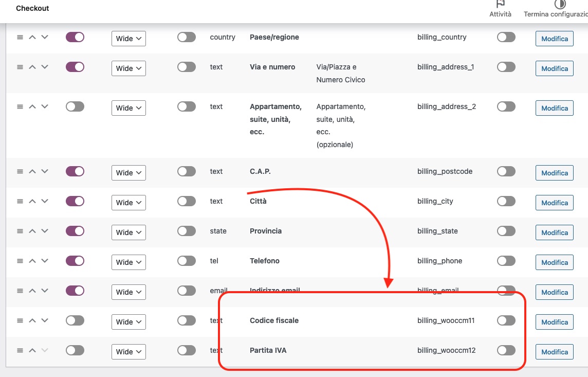
Task: Open Wide dropdown in Codice fiscale row
Action: [128, 322]
